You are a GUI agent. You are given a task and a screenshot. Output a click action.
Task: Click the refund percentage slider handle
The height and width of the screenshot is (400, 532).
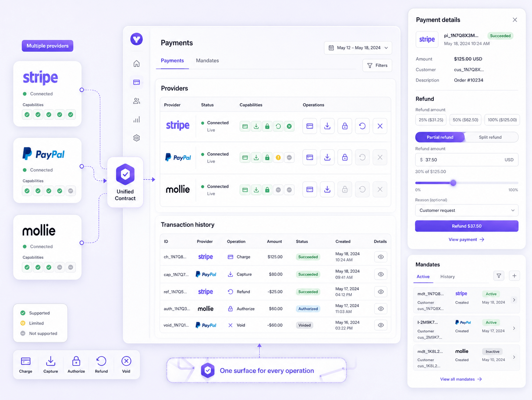click(453, 183)
